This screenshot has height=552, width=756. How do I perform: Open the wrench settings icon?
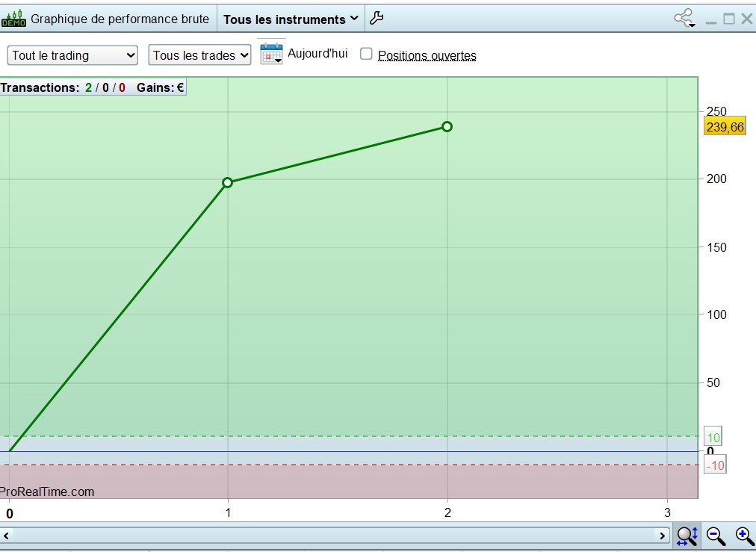point(377,19)
